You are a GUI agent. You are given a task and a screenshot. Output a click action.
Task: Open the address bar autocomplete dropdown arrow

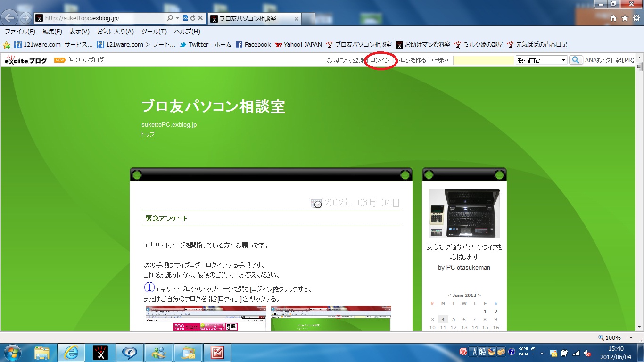[178, 18]
